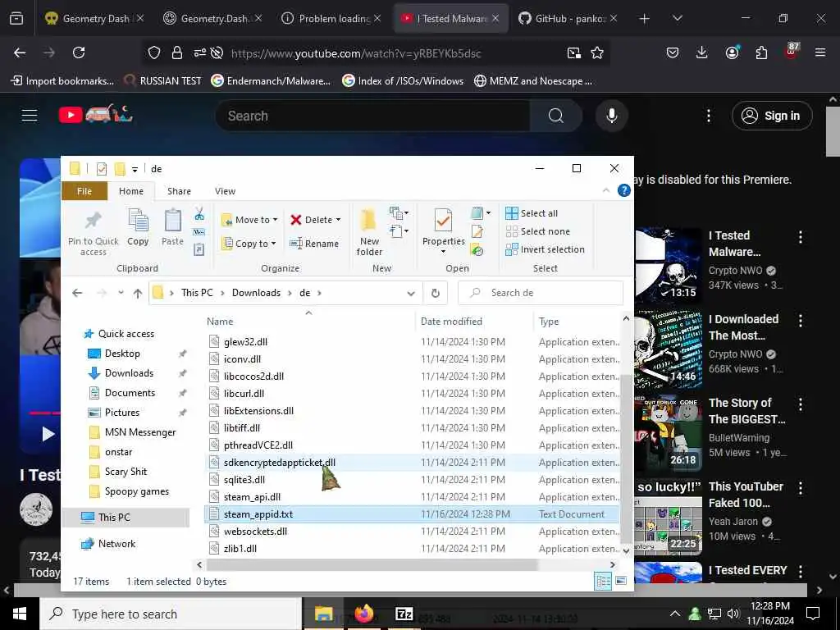Switch to View ribbon tab
Screen dimensions: 840x630
pyautogui.click(x=225, y=191)
